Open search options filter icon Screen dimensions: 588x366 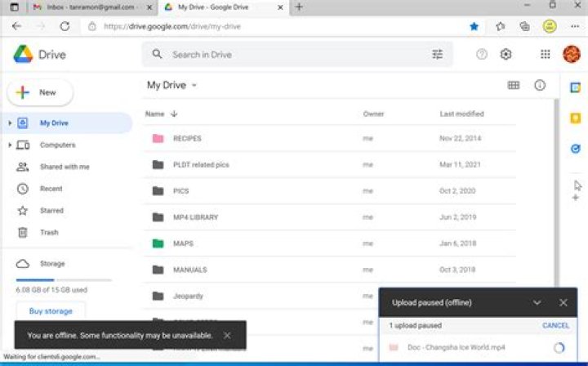coord(437,55)
